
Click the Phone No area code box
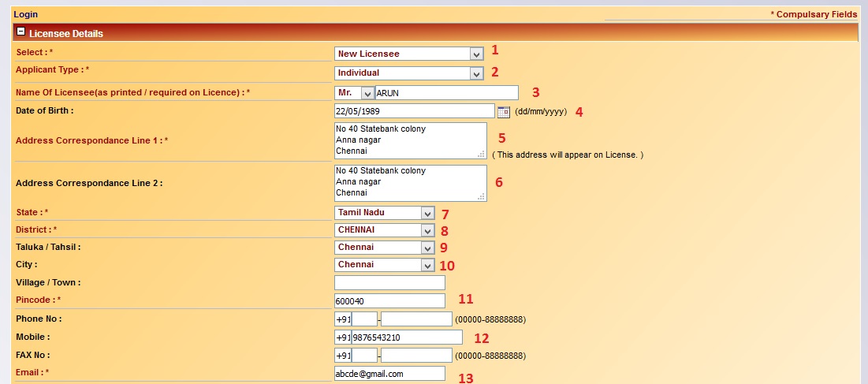(364, 319)
